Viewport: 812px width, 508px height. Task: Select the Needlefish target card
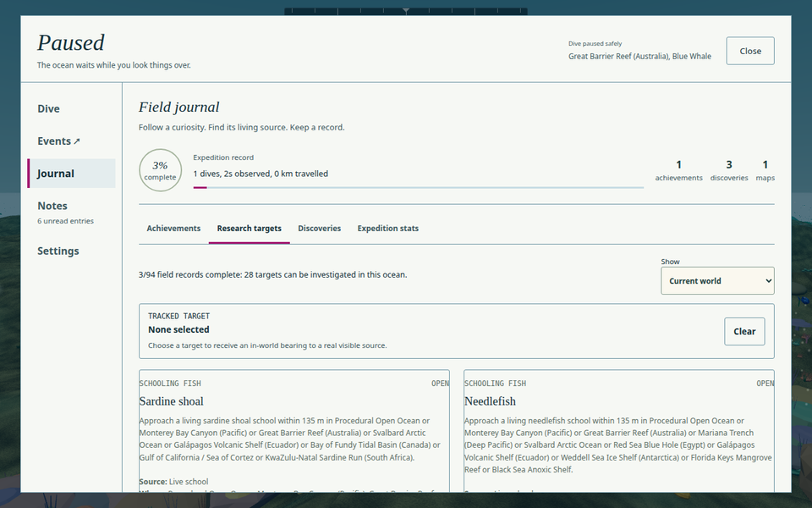pos(619,430)
